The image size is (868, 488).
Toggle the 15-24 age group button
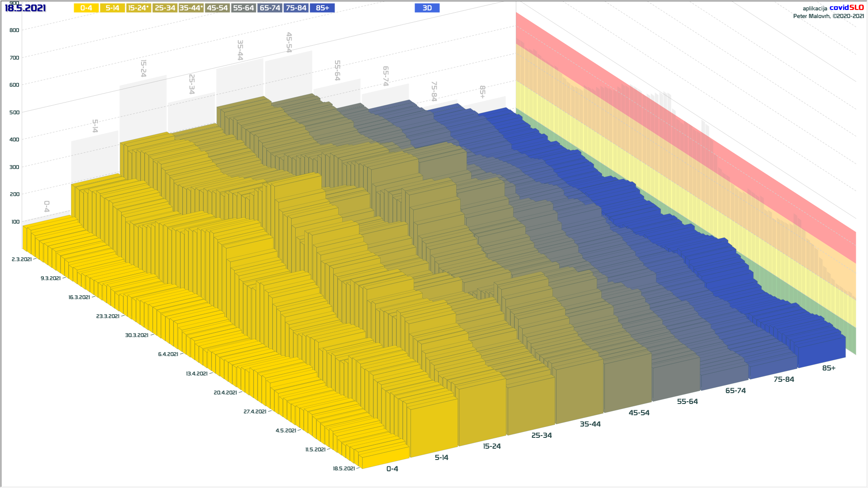138,8
